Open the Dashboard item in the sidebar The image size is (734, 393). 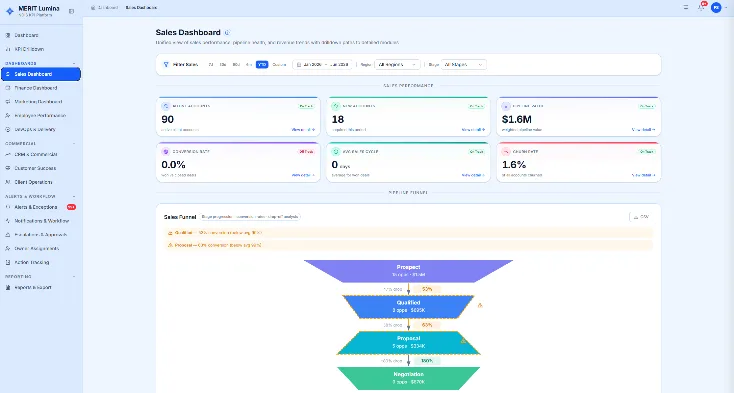(41, 35)
